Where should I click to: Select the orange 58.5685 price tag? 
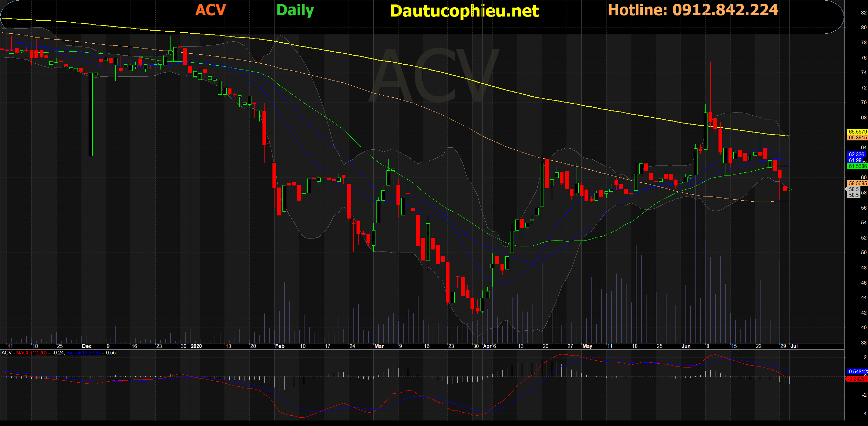[x=857, y=183]
